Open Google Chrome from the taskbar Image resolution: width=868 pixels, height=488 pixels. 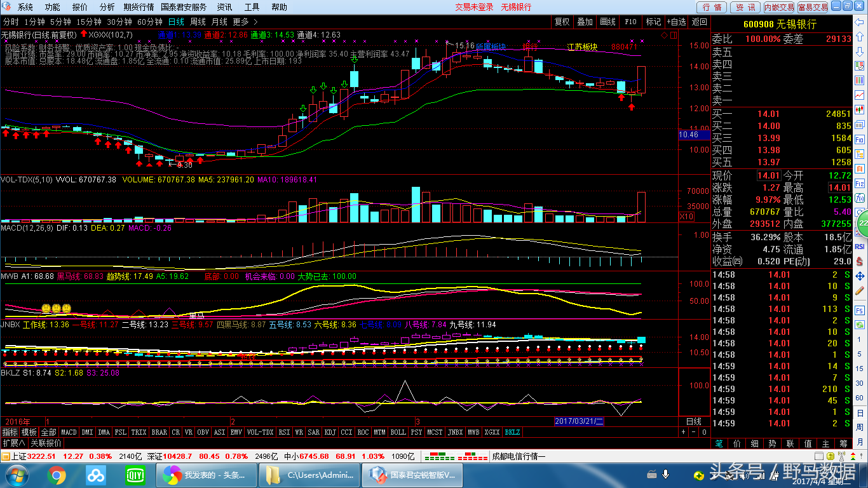[x=56, y=475]
